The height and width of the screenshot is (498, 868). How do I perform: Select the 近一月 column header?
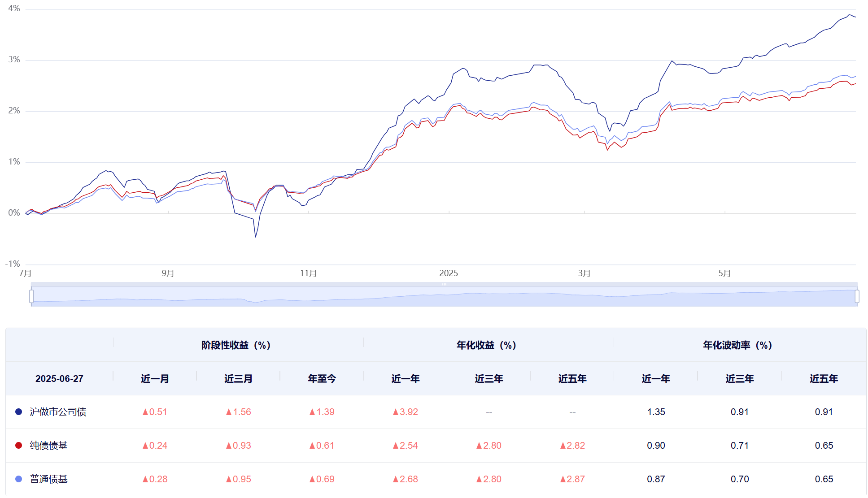(x=155, y=379)
